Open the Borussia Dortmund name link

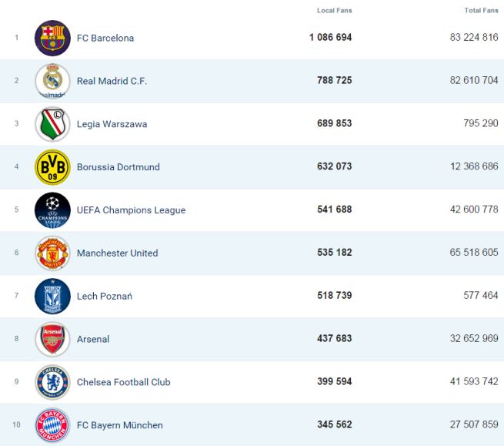118,167
